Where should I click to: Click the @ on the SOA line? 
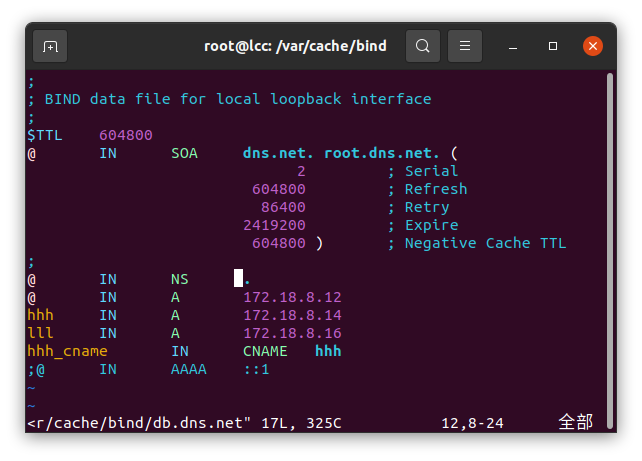coord(32,154)
